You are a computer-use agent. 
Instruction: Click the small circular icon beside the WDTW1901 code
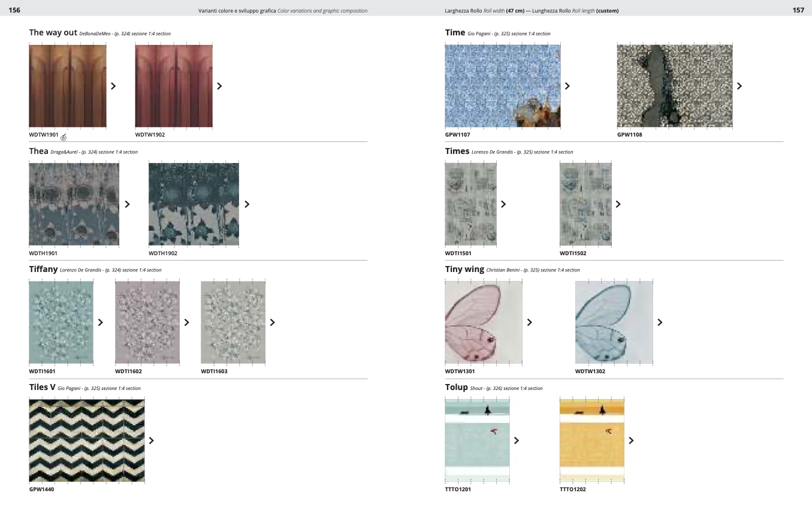pyautogui.click(x=64, y=137)
